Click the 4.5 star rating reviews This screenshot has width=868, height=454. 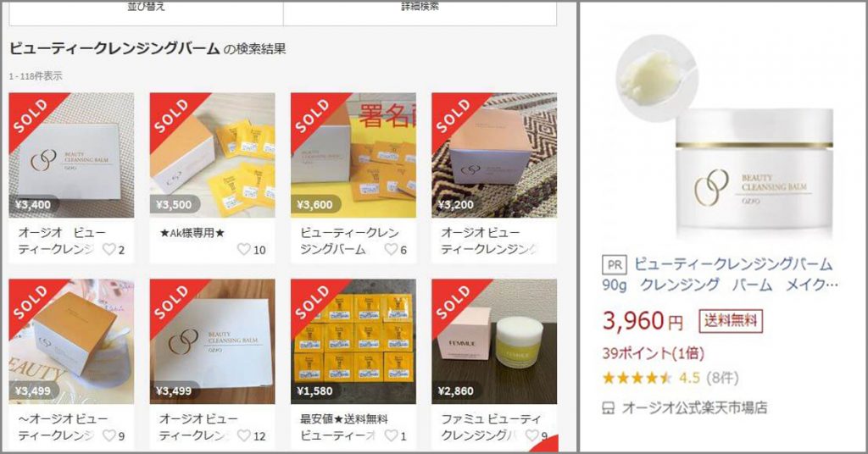(x=670, y=379)
